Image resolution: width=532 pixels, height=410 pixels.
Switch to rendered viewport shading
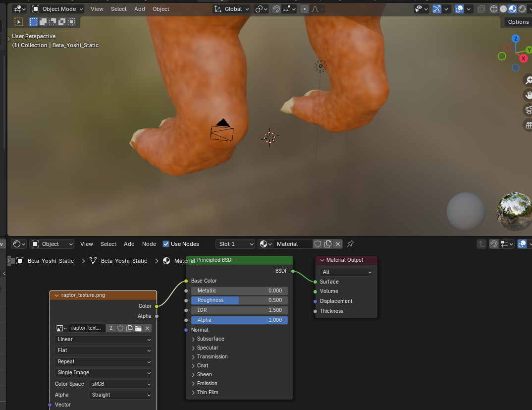pos(522,9)
